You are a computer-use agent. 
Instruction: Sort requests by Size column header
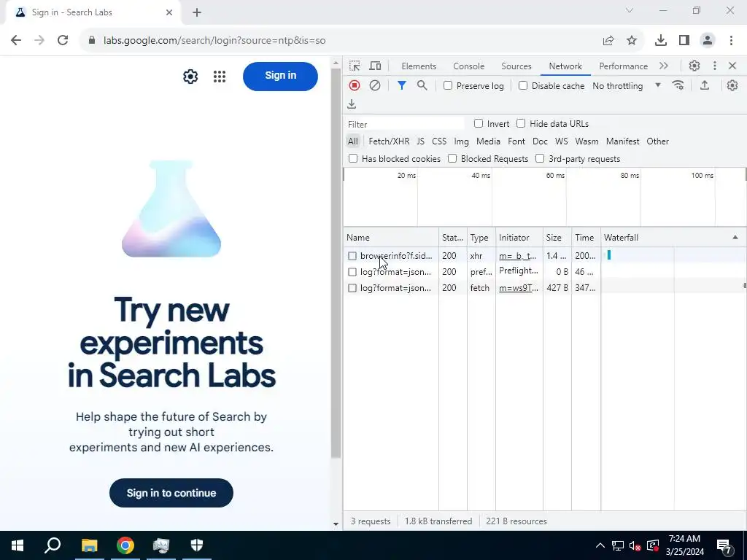coord(557,237)
